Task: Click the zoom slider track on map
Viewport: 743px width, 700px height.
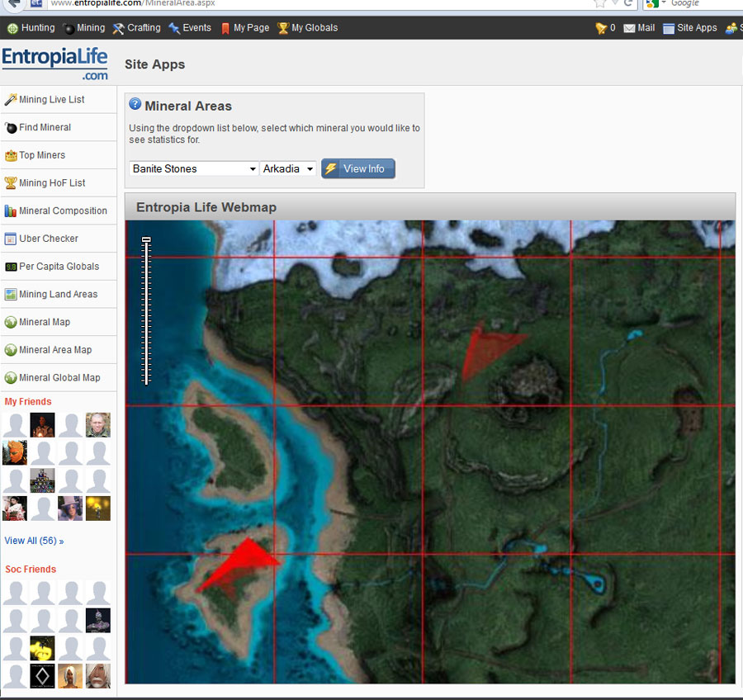Action: (146, 313)
